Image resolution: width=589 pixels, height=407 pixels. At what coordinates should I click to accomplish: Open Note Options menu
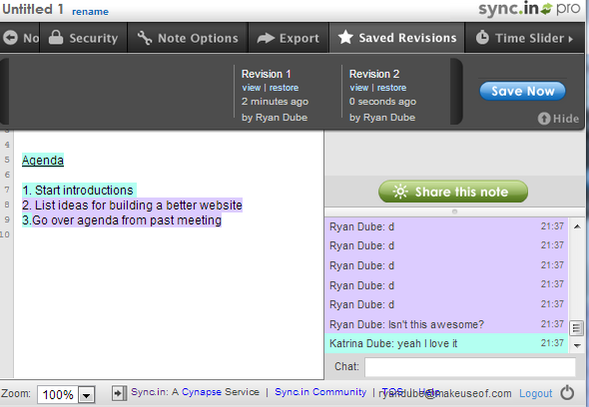pyautogui.click(x=188, y=38)
